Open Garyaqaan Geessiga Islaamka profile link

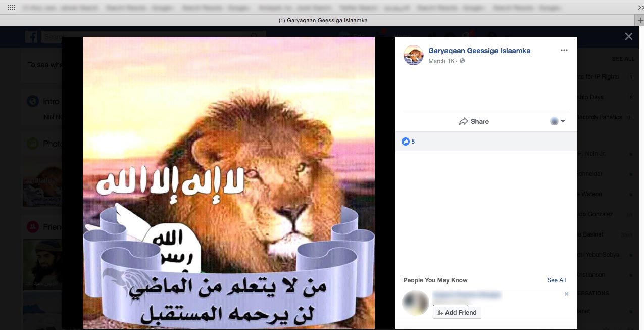(x=479, y=51)
